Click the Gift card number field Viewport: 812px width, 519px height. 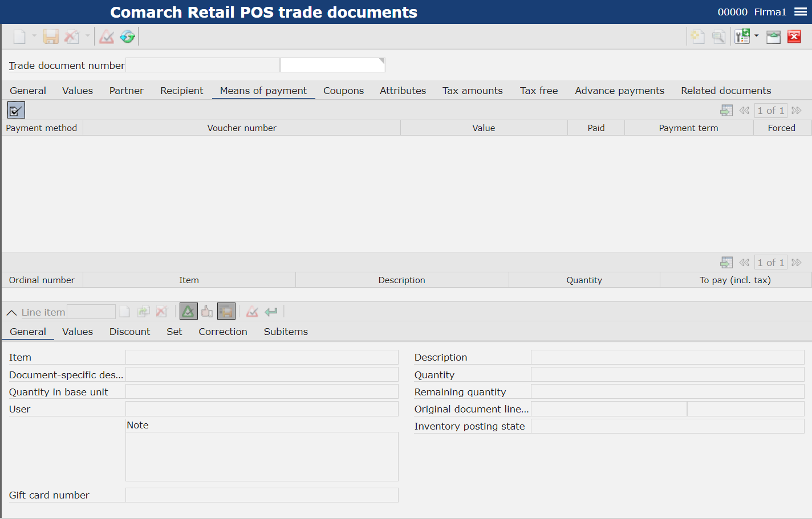coord(262,495)
